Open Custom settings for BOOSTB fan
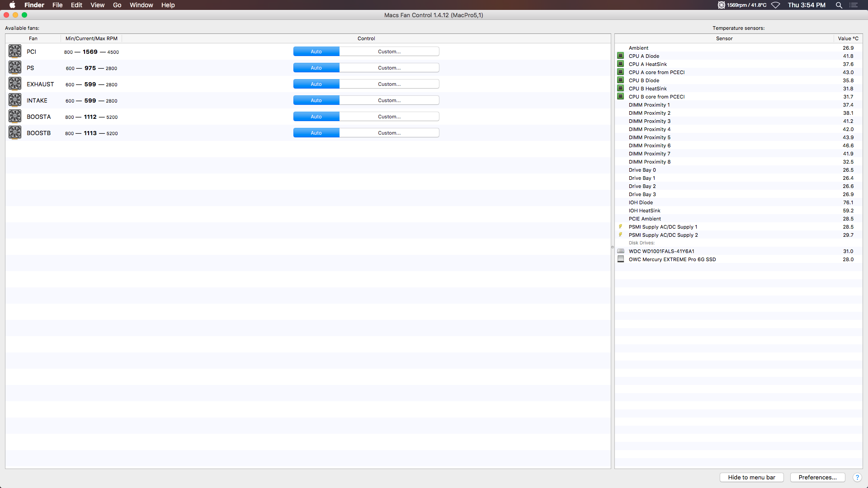This screenshot has height=488, width=868. [x=389, y=133]
